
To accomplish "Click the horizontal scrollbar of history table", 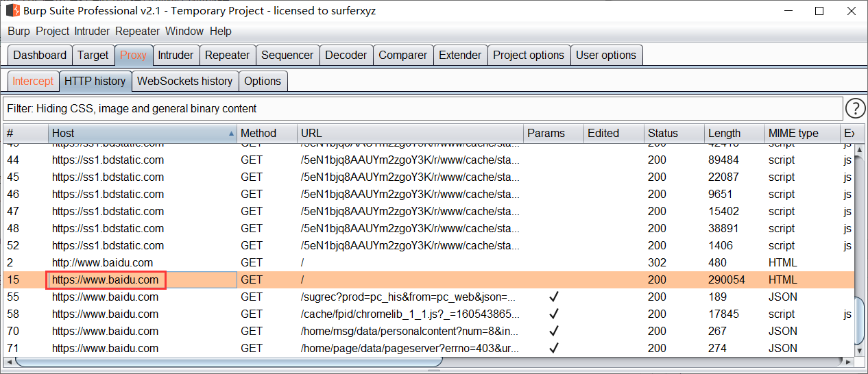I will [429, 361].
